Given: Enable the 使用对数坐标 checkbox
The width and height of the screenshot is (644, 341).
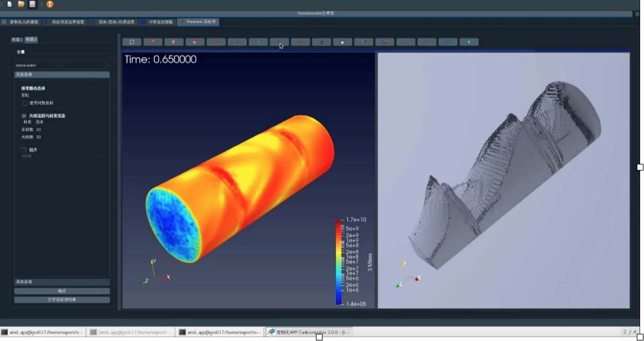Looking at the screenshot, I should pos(25,103).
